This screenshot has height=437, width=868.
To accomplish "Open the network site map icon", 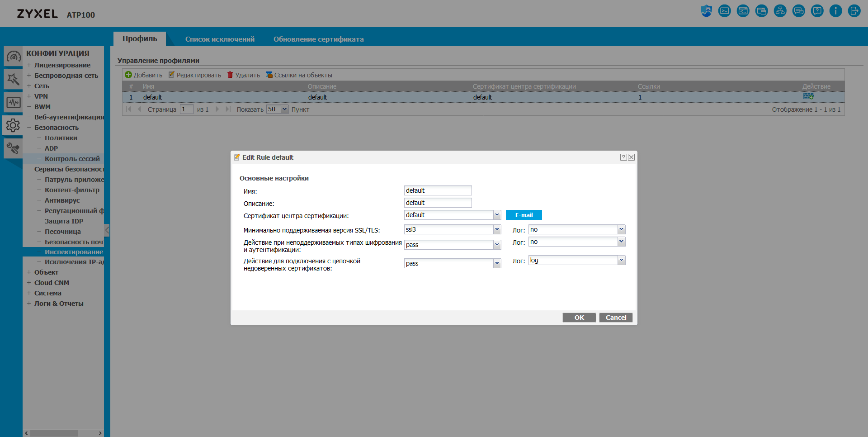I will tap(780, 11).
